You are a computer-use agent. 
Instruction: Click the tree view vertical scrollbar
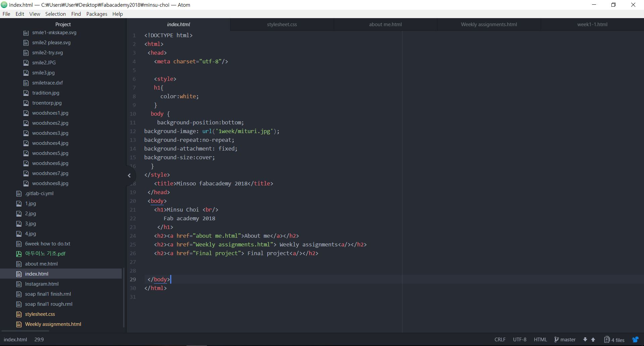point(124,297)
